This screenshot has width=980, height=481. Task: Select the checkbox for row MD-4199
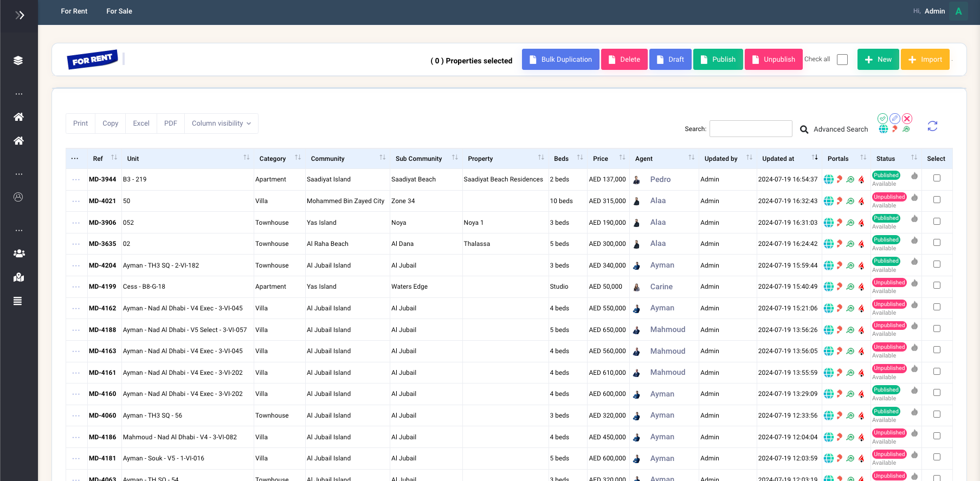[937, 285]
